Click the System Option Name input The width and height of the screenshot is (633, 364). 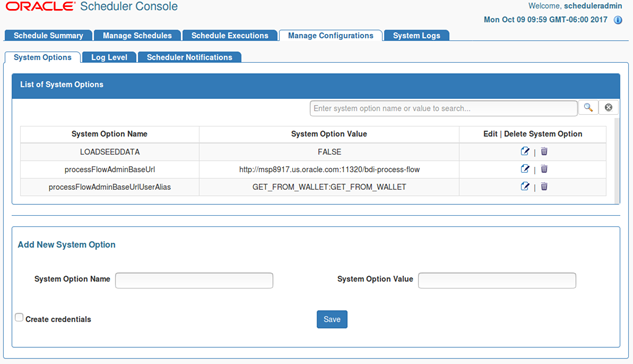coord(194,280)
